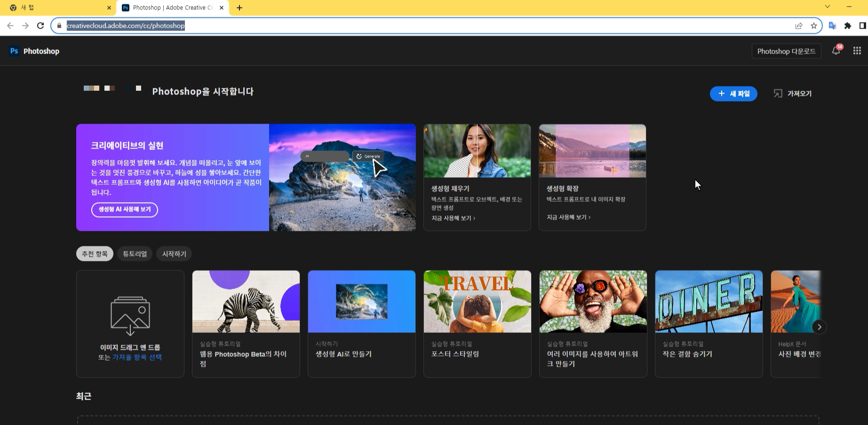This screenshot has height=425, width=868.
Task: Toggle the 튜토리얼 filter pill
Action: point(134,253)
